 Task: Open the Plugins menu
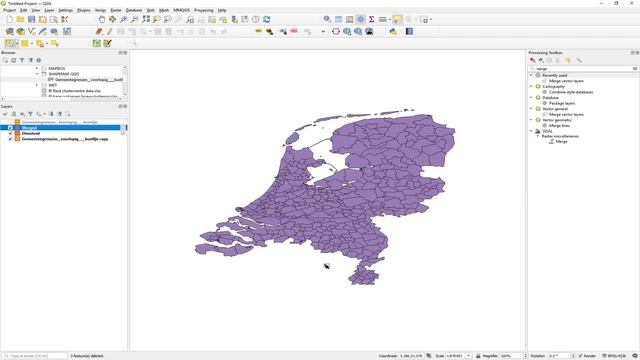coord(84,10)
